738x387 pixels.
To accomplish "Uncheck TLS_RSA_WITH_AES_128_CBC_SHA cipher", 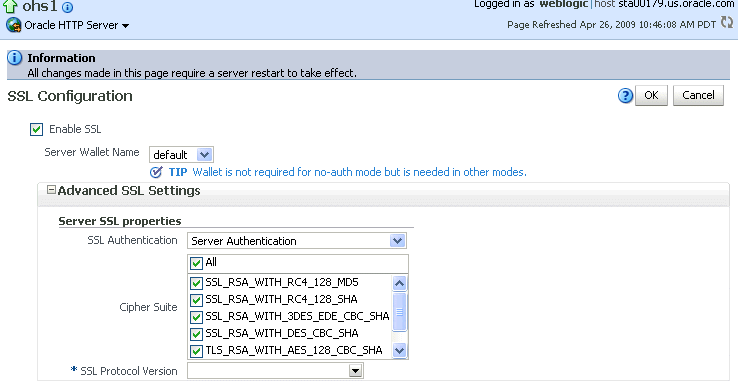I will coord(196,351).
